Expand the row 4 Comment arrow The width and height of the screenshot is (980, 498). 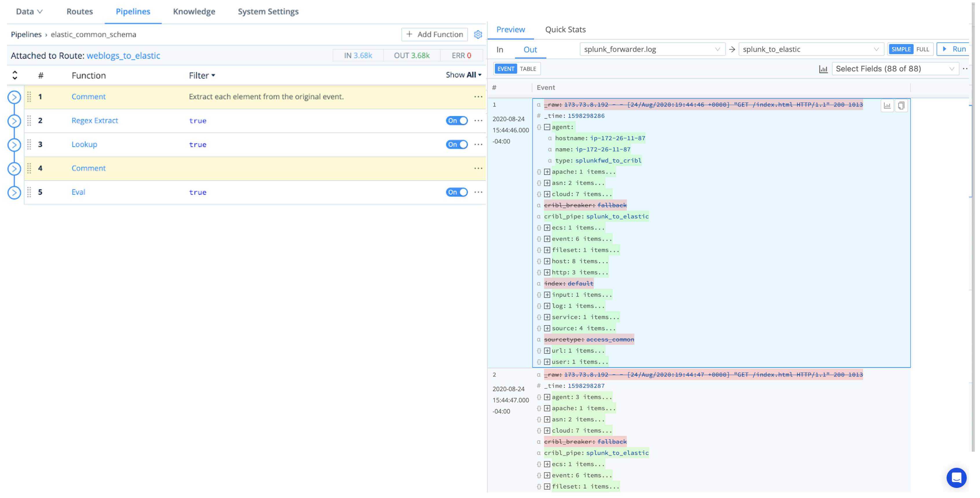point(14,169)
